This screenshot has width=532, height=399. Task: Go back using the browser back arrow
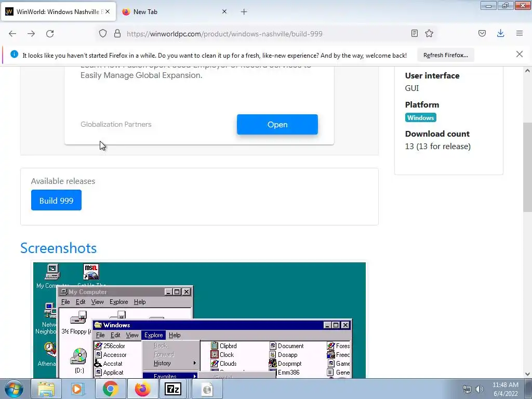(12, 34)
